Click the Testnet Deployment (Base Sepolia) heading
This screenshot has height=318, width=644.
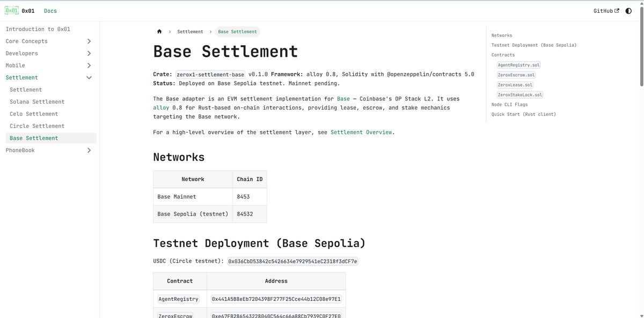tap(259, 243)
